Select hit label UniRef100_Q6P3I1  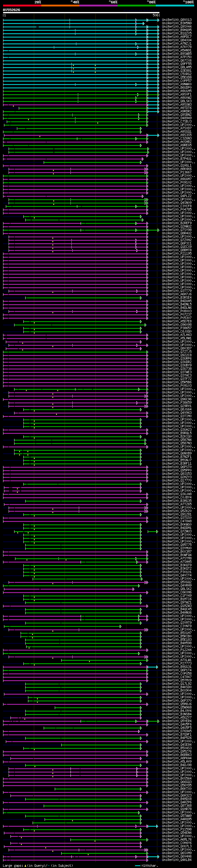[x=177, y=243]
